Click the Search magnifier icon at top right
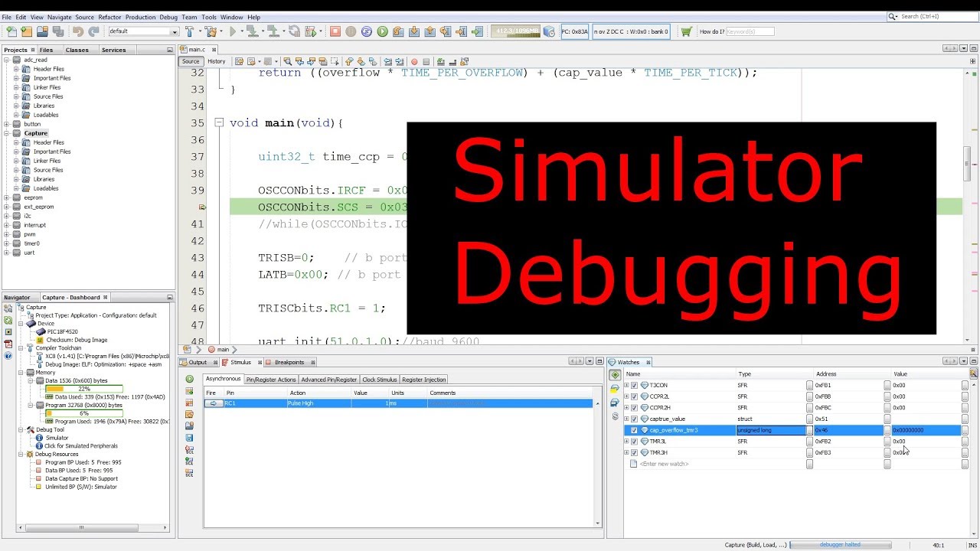The image size is (980, 551). (x=893, y=16)
